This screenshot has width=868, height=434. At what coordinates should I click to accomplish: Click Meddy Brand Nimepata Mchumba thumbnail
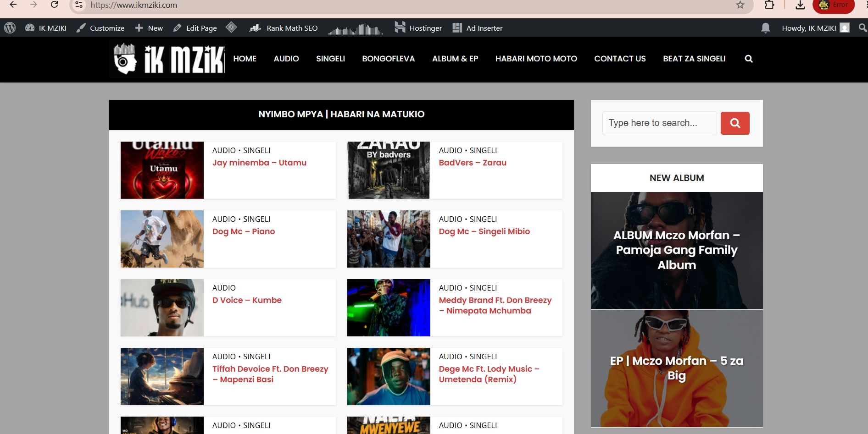[389, 308]
